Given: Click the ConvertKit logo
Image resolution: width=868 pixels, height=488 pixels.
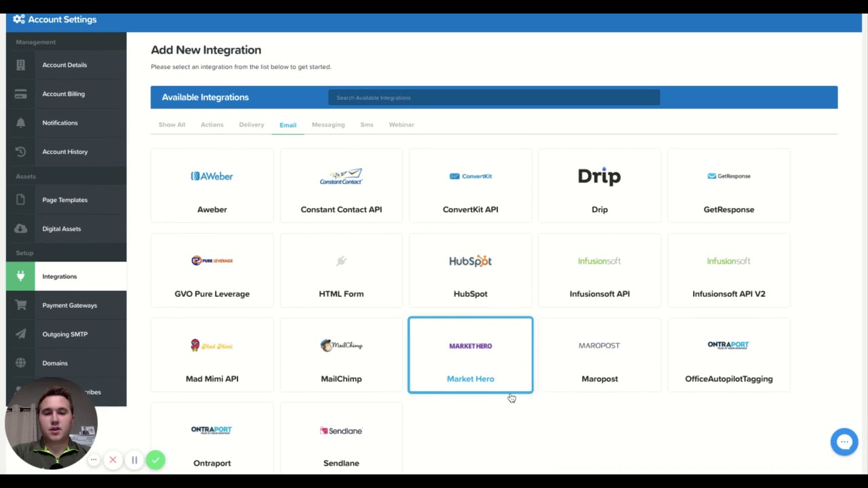Looking at the screenshot, I should click(471, 176).
